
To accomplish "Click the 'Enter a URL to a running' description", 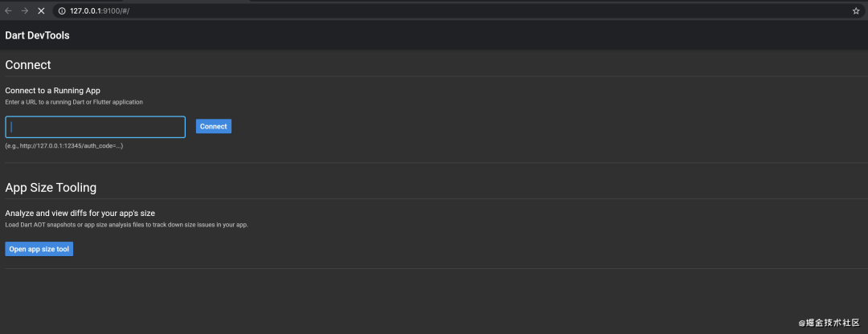I will (74, 102).
